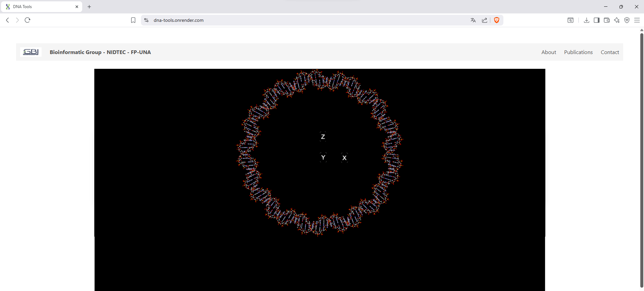The image size is (644, 291).
Task: Open the About navigation item
Action: coord(548,52)
